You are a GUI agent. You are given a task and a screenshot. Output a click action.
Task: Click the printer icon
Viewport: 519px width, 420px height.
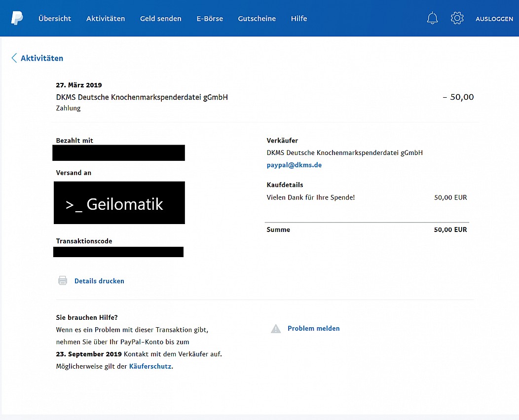pos(63,280)
